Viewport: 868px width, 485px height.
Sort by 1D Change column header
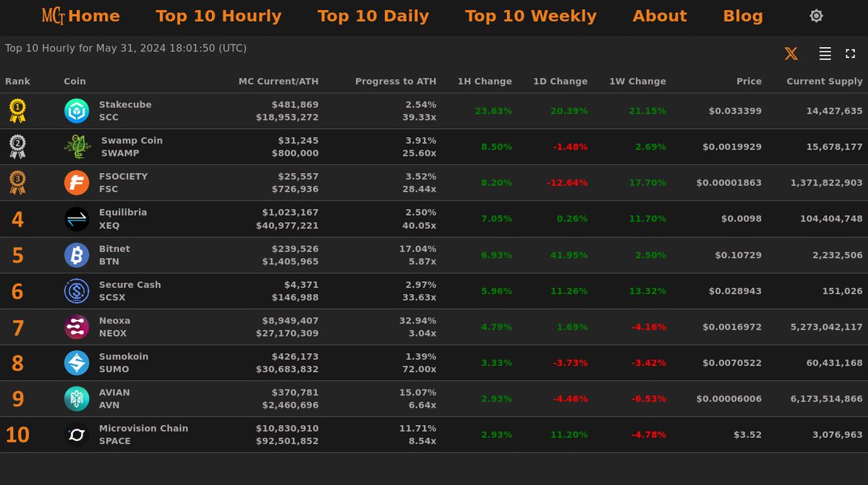(561, 81)
